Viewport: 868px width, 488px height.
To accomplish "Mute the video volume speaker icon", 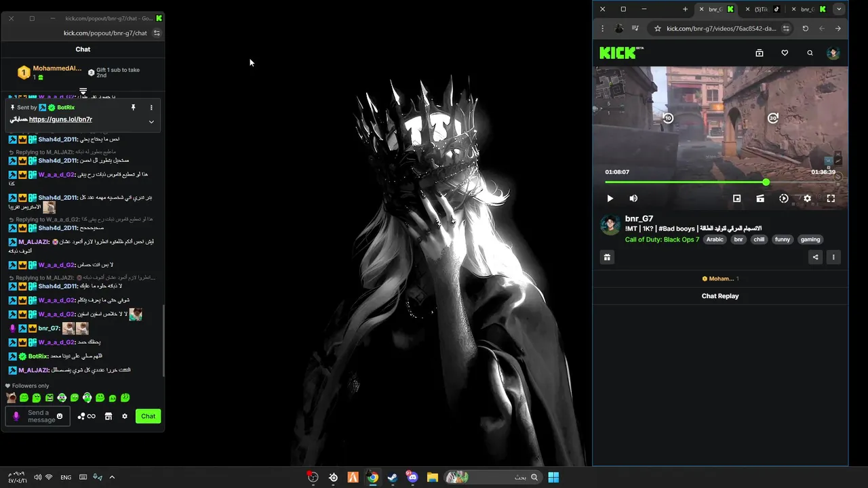I will [x=633, y=199].
